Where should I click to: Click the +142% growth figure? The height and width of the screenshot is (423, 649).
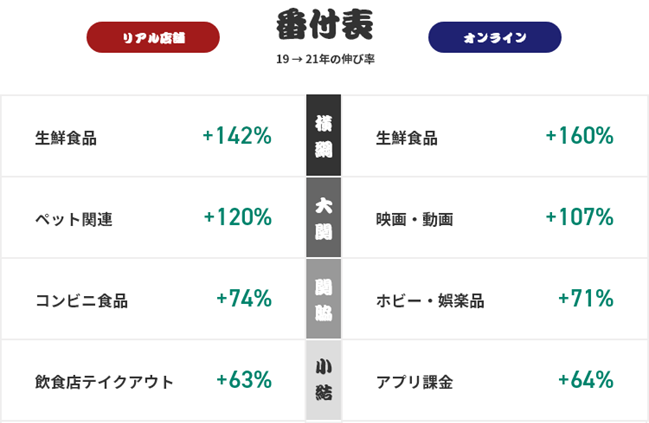[237, 136]
